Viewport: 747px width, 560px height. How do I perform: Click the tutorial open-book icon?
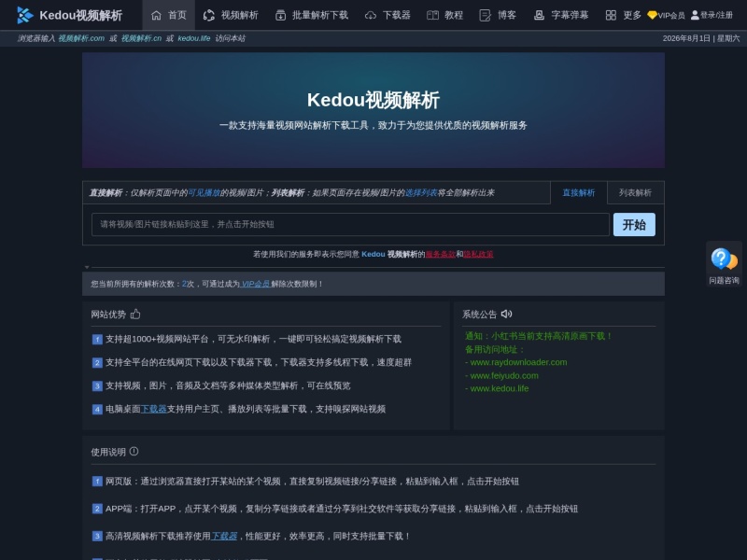(x=432, y=15)
